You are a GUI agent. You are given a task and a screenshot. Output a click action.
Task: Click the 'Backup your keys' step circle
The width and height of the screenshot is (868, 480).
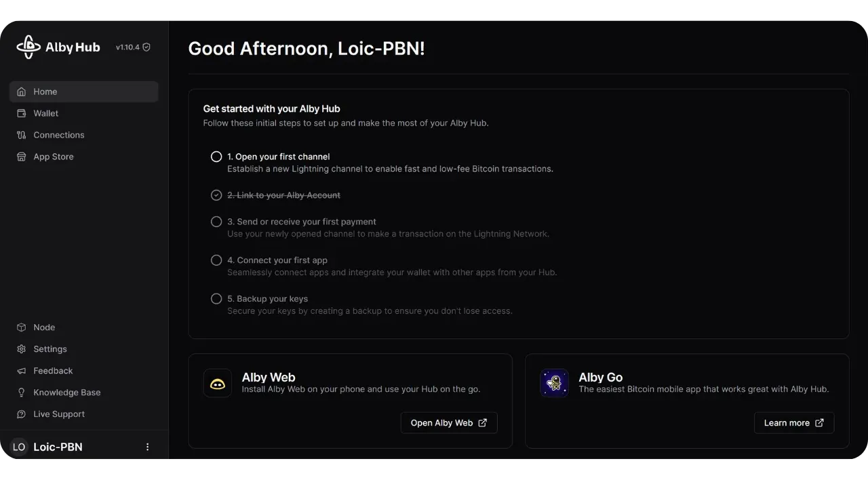tap(216, 299)
